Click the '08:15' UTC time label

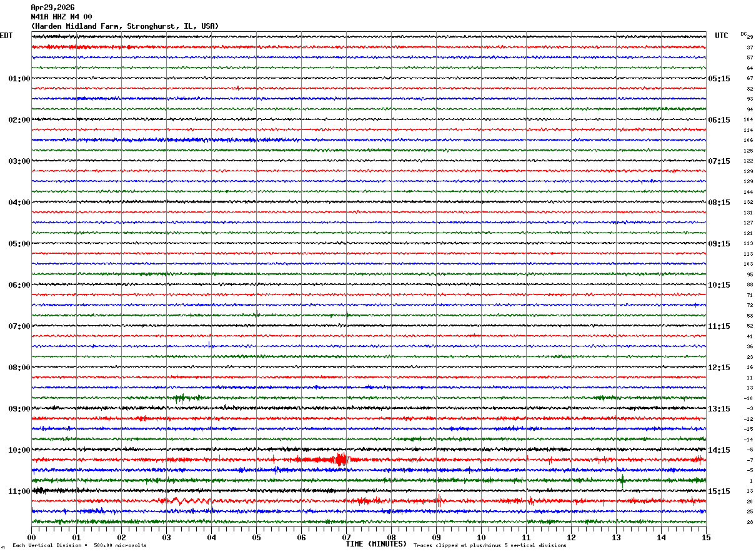719,203
